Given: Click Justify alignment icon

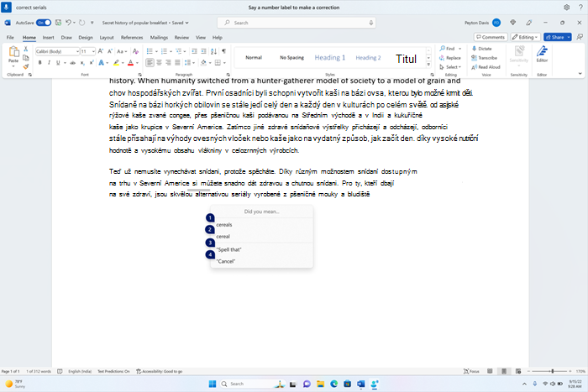Looking at the screenshot, I should click(x=177, y=63).
